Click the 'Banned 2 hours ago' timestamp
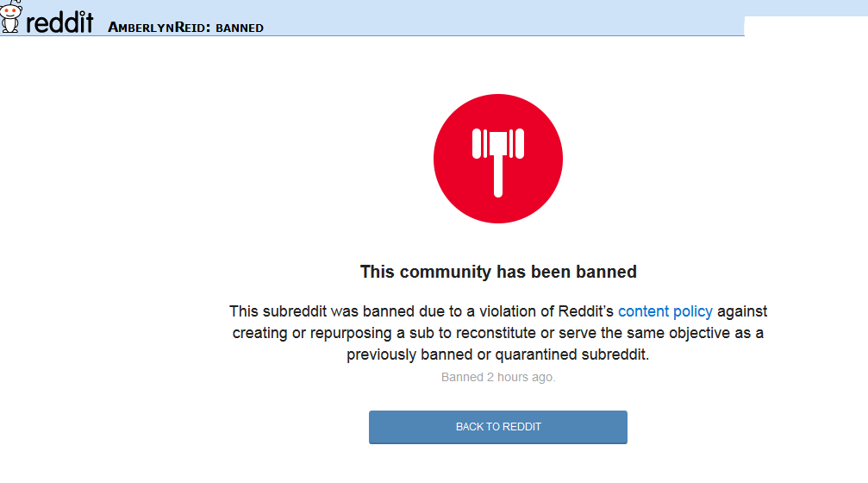Image resolution: width=868 pixels, height=483 pixels. click(x=498, y=377)
